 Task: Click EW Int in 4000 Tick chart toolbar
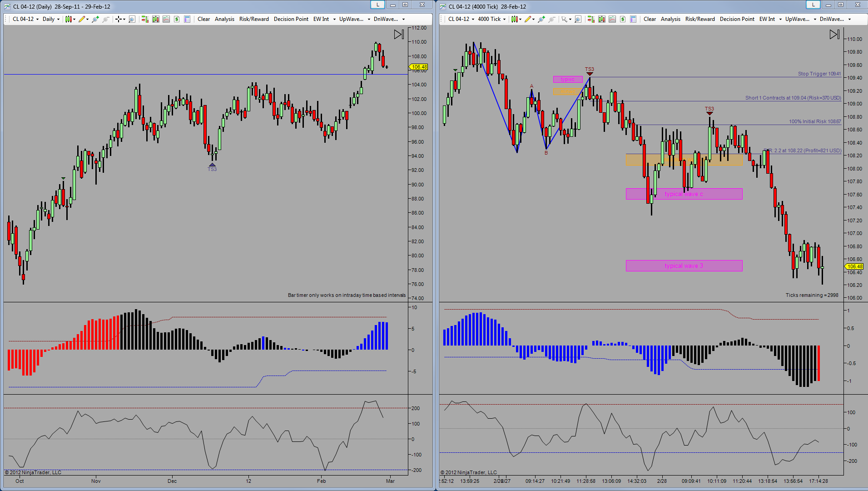coord(767,19)
